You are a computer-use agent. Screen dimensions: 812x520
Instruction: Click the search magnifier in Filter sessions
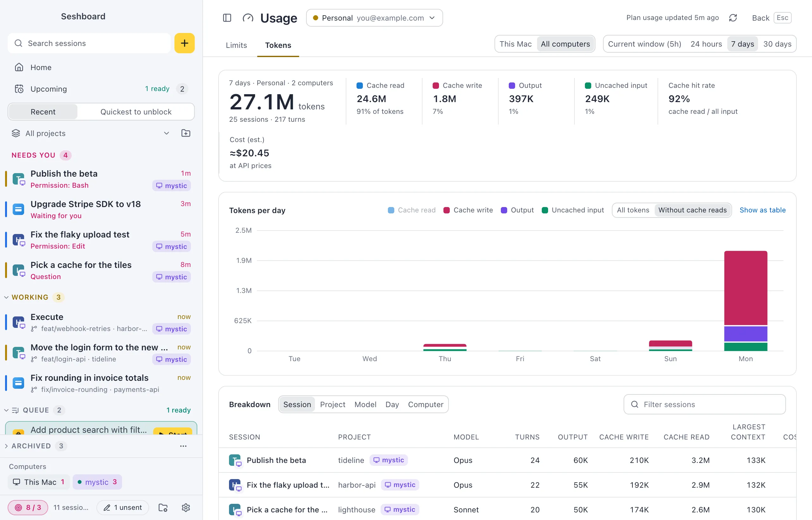tap(635, 405)
